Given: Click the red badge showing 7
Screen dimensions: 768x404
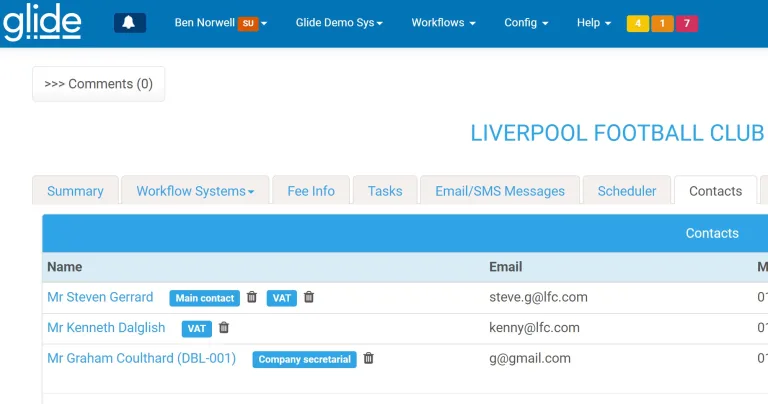Looking at the screenshot, I should point(687,23).
